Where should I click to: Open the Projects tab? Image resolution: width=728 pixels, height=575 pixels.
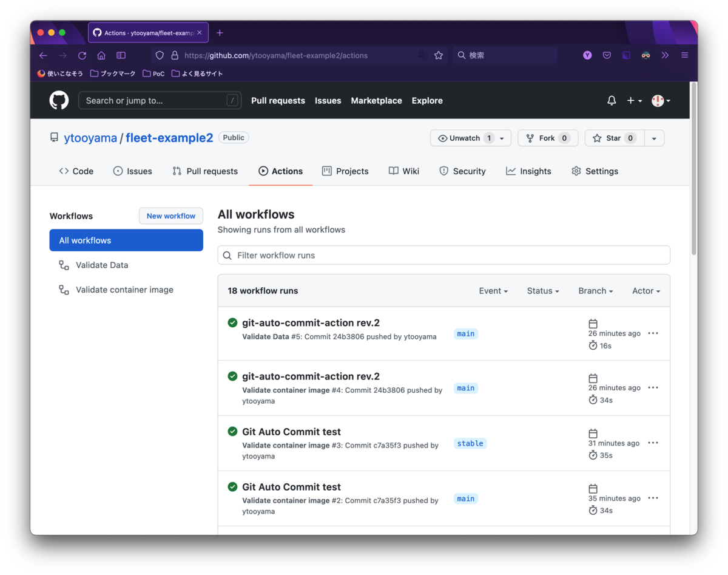(345, 171)
